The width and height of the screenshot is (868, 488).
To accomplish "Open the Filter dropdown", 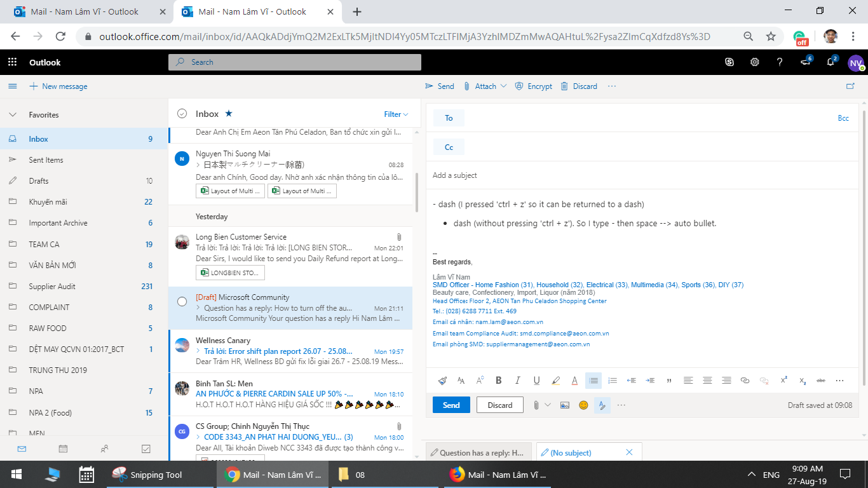I will 396,114.
